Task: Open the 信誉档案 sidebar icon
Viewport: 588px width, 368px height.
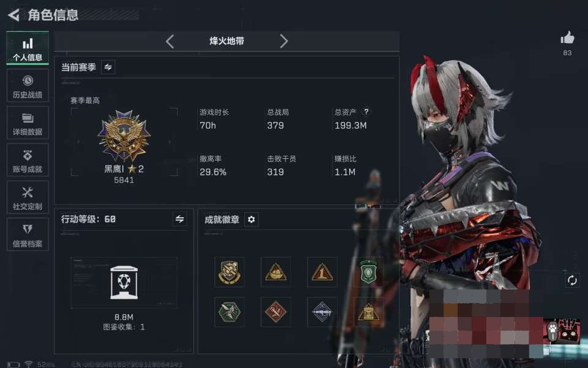Action: point(28,229)
